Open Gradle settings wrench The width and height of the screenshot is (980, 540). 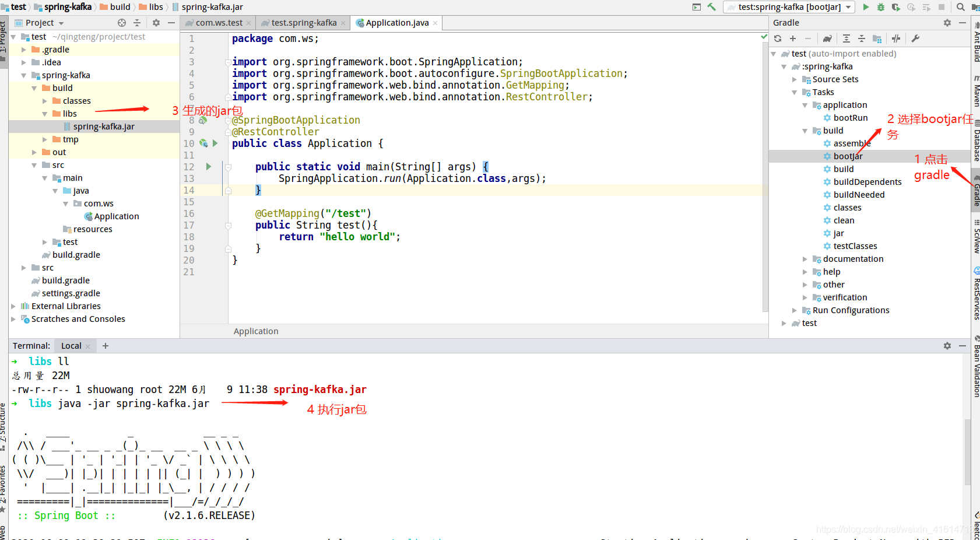[915, 38]
